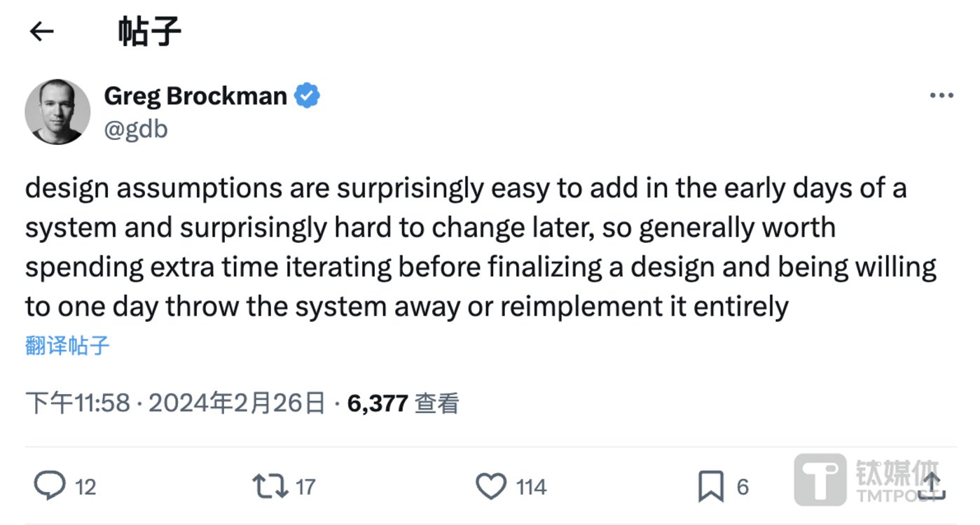Image resolution: width=980 pixels, height=525 pixels.
Task: Click the @gdb handle
Action: 136,129
